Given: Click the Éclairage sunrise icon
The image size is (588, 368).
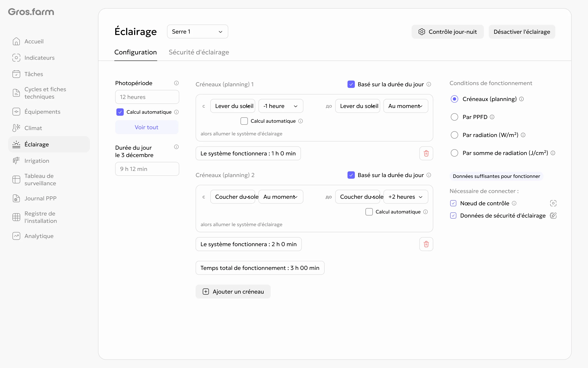Looking at the screenshot, I should tap(16, 144).
